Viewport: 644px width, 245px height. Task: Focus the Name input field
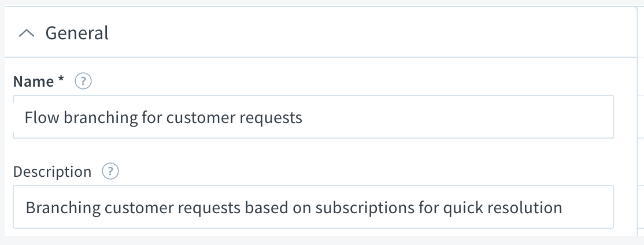coord(312,117)
